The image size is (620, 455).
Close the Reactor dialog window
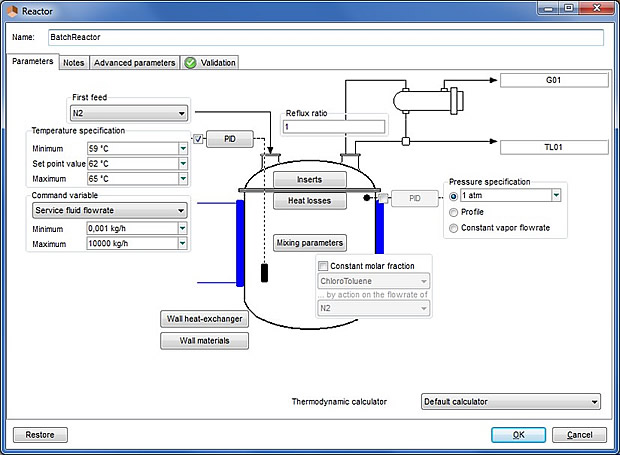[x=597, y=8]
